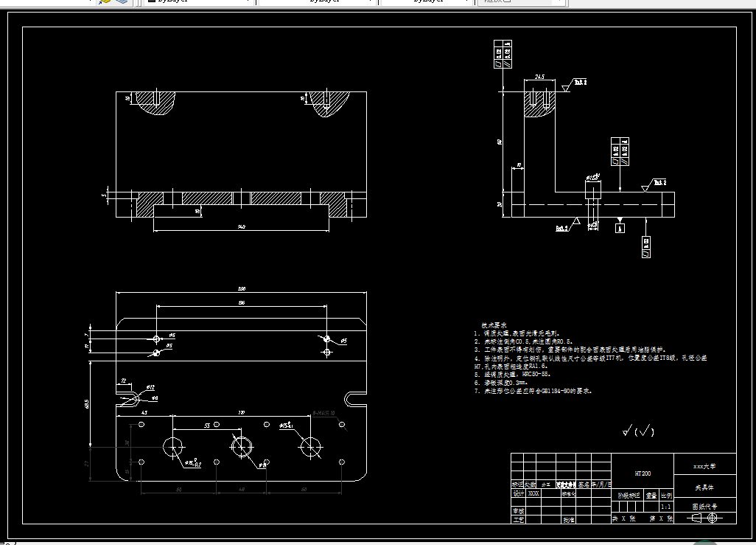Select the 96 dimension text in plan view
The image size is (756, 545).
point(242,302)
